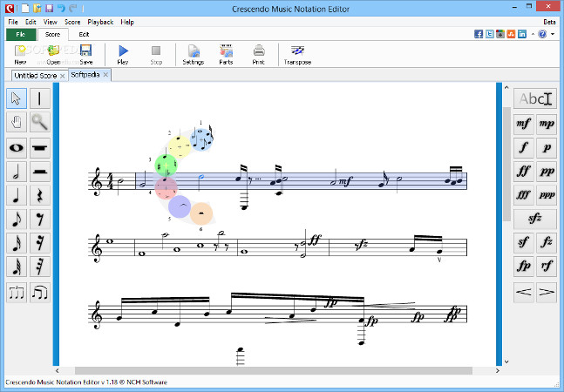This screenshot has width=564, height=392.
Task: Pick the sixteenth note tool
Action: click(x=17, y=243)
